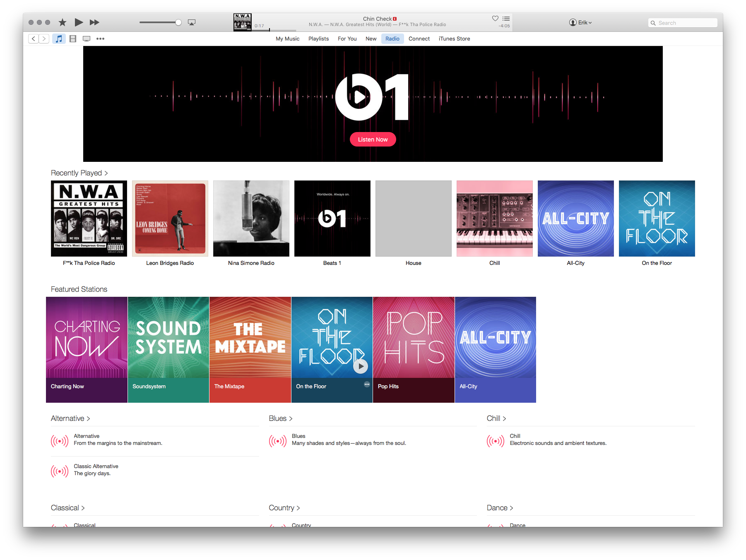Open On the Floor in Recently Played
746x560 pixels.
tap(657, 219)
